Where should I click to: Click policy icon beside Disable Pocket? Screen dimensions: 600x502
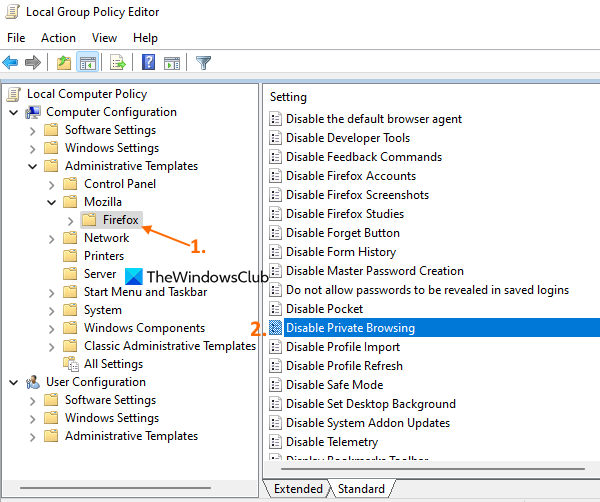(x=276, y=309)
